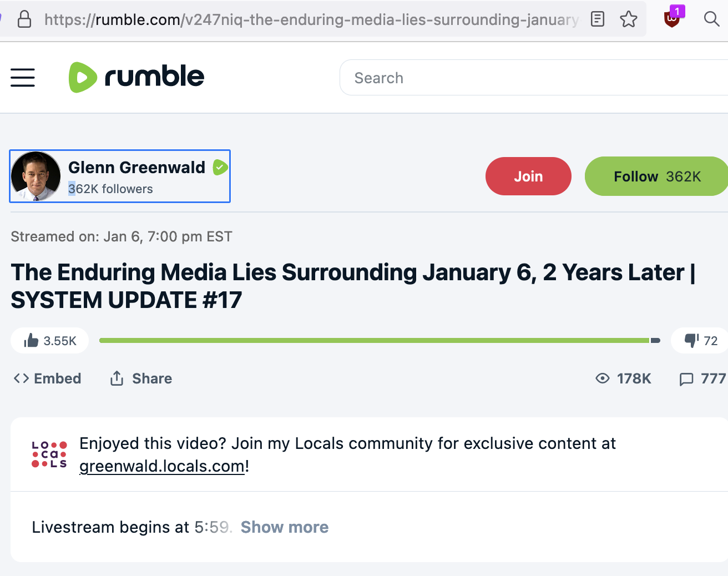Click the site security padlock icon
Screen dimensions: 728x576
(x=24, y=19)
